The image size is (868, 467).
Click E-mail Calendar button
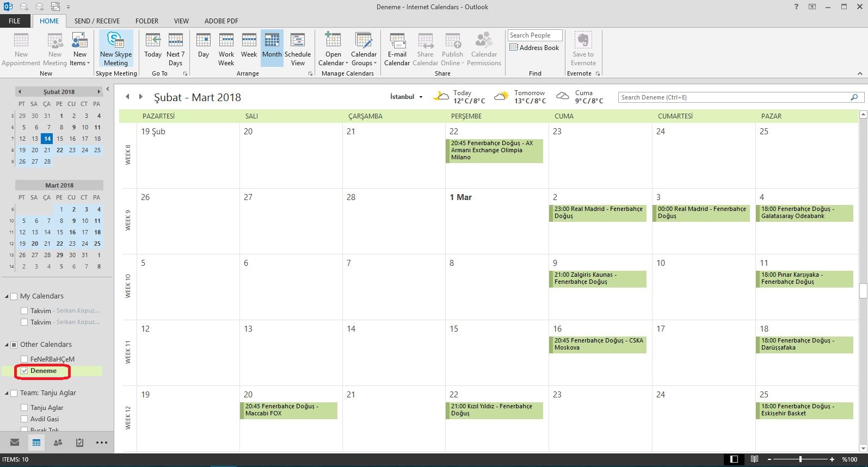click(397, 49)
